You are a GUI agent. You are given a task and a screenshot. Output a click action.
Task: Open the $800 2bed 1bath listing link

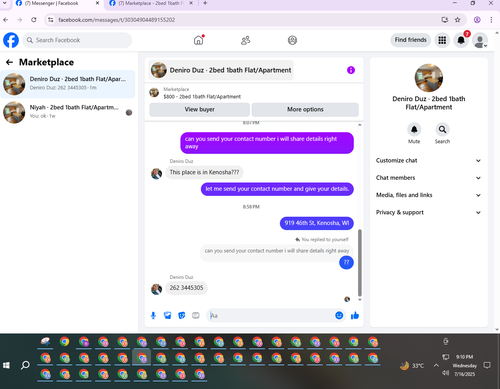tap(202, 97)
